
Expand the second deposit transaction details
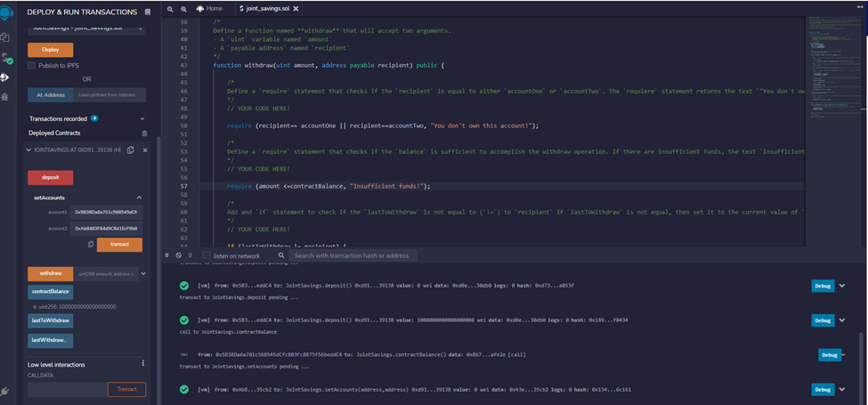(842, 320)
